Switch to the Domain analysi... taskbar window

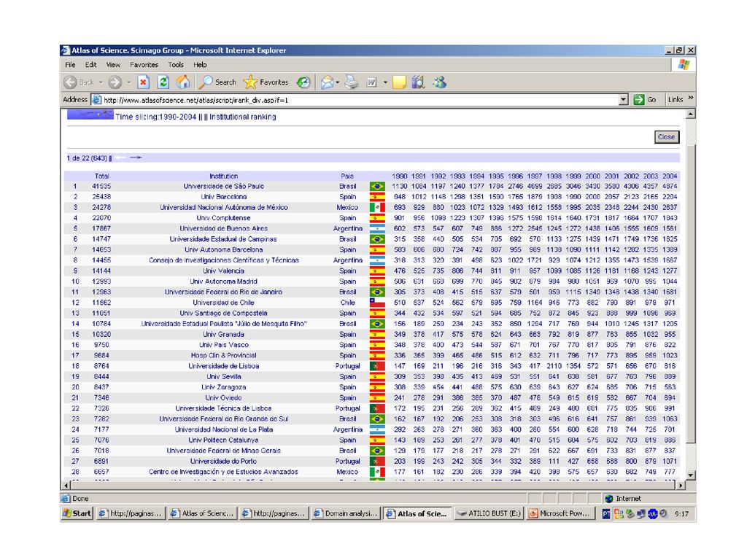click(345, 513)
